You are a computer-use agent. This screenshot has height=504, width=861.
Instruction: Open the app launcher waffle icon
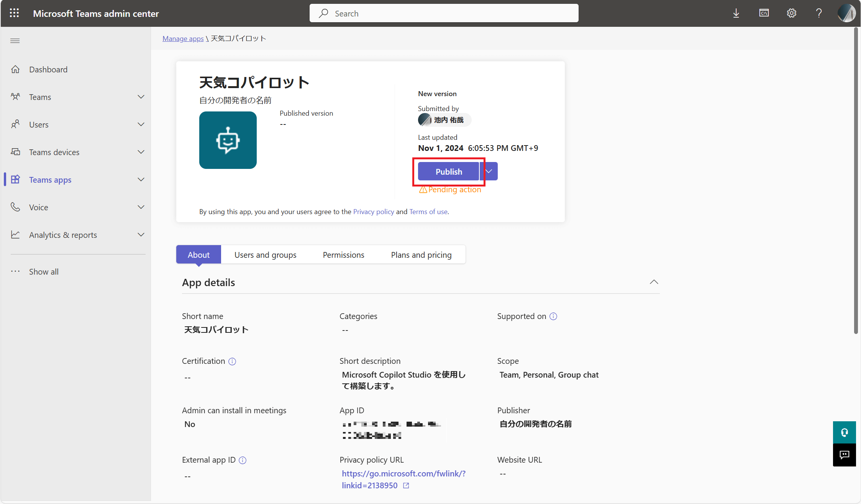click(14, 13)
